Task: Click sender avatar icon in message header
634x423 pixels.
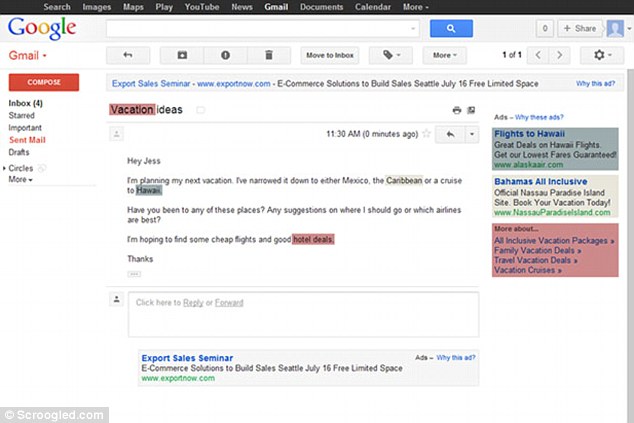Action: tap(116, 134)
